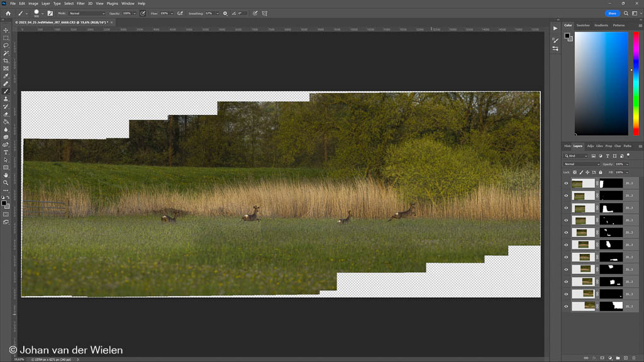
Task: Choose the Clone Stamp tool
Action: point(6,99)
